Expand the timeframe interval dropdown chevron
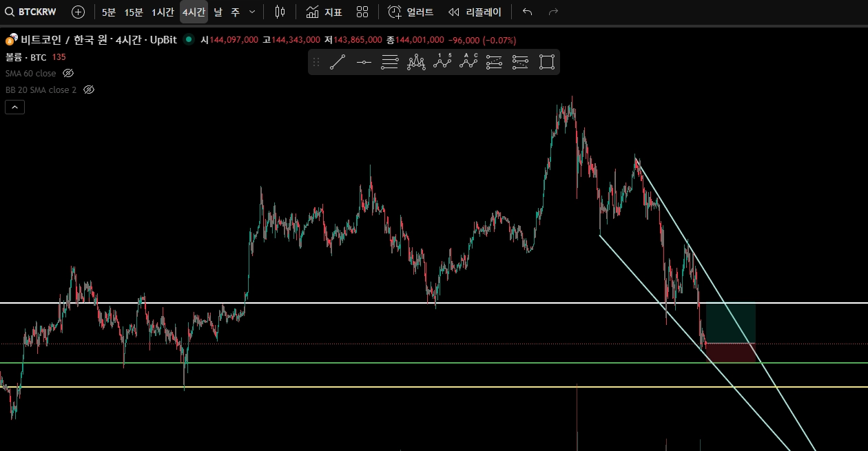The width and height of the screenshot is (868, 451). coord(251,12)
